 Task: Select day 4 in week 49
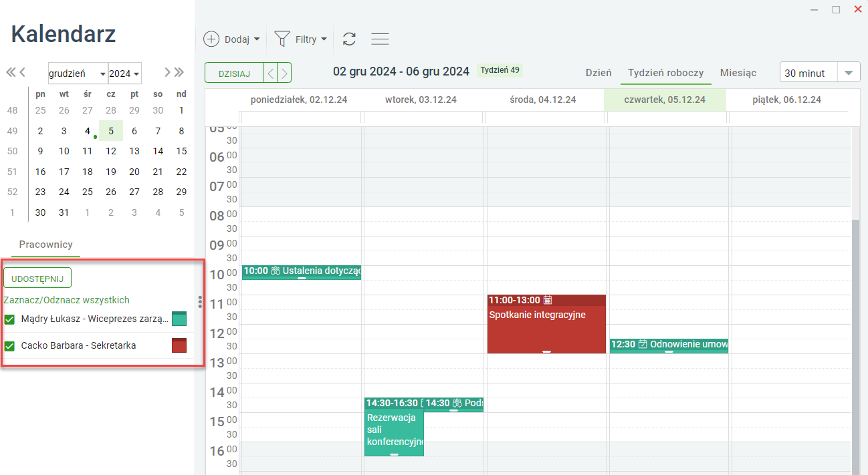pyautogui.click(x=88, y=131)
